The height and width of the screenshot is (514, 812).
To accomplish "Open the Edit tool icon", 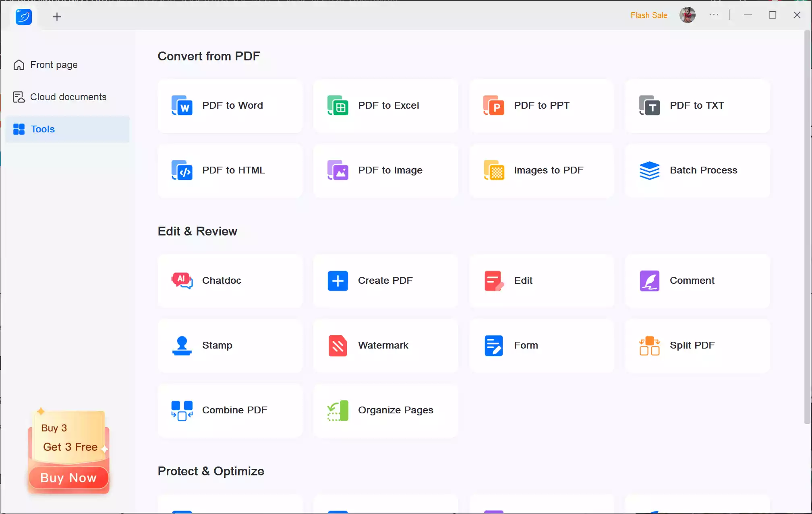I will click(493, 281).
